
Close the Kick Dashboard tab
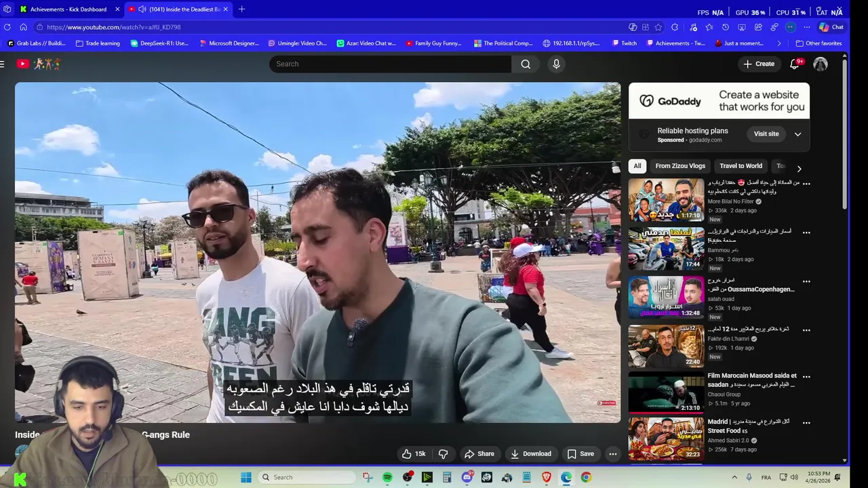pyautogui.click(x=117, y=9)
